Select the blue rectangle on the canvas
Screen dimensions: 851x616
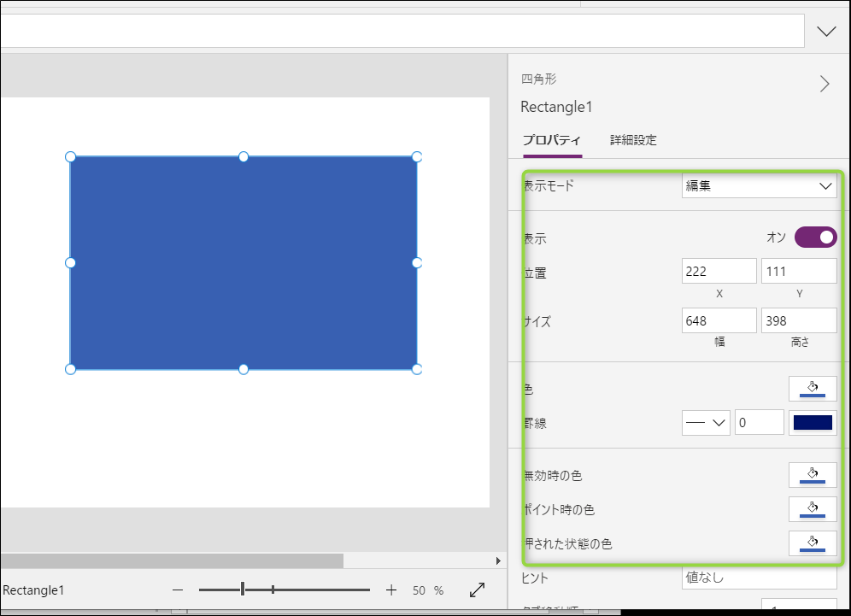pyautogui.click(x=244, y=262)
